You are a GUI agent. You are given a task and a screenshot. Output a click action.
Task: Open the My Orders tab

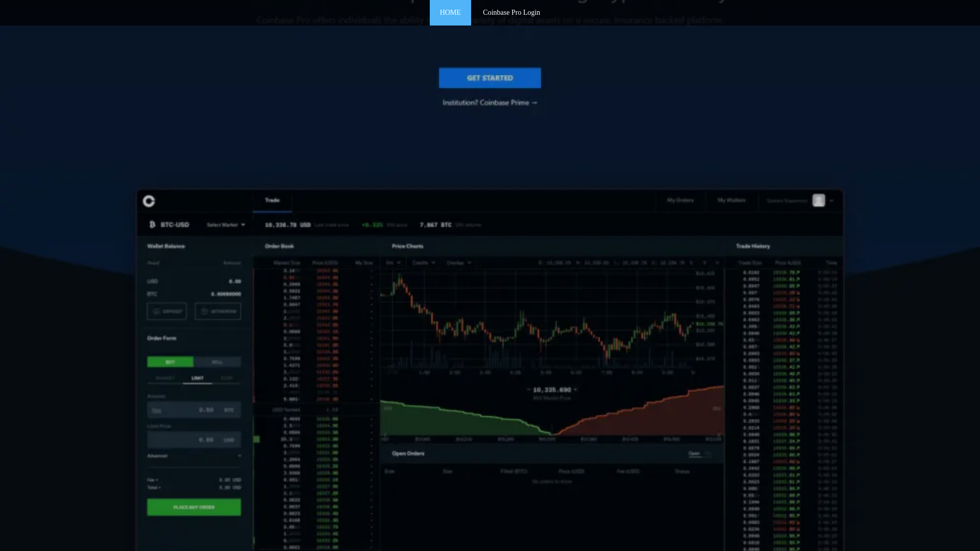click(680, 201)
